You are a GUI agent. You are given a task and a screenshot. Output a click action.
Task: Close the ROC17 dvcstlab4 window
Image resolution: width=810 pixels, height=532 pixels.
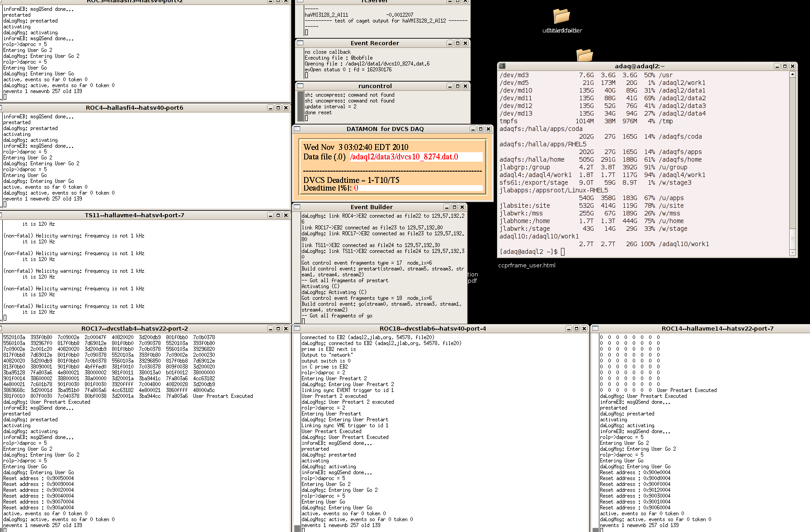pos(286,328)
